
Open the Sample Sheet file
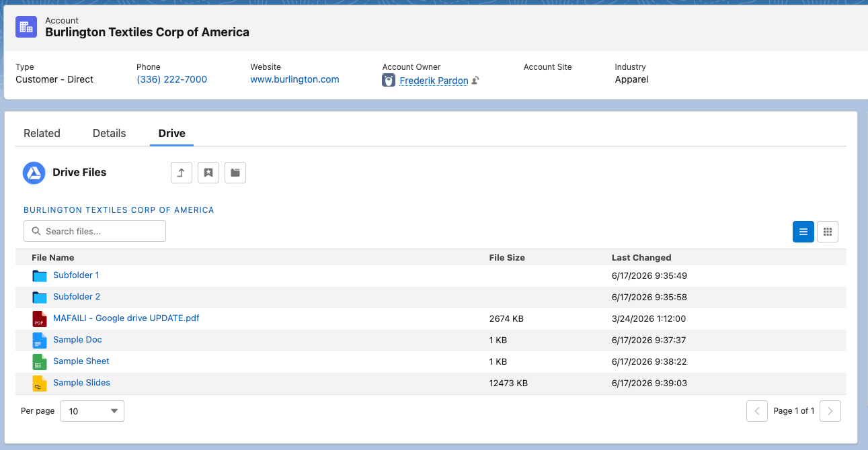coord(81,361)
